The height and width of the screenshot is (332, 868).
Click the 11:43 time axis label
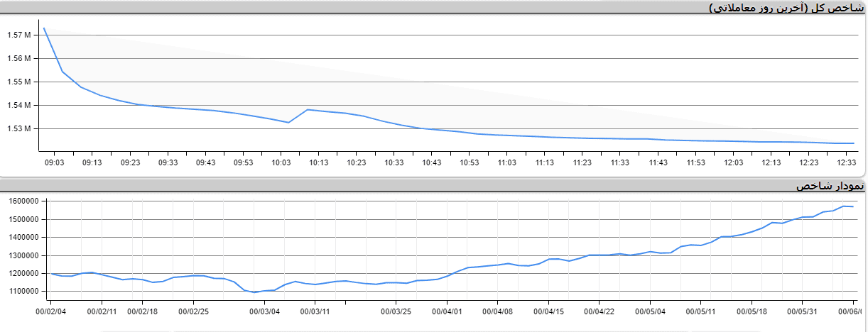[658, 162]
